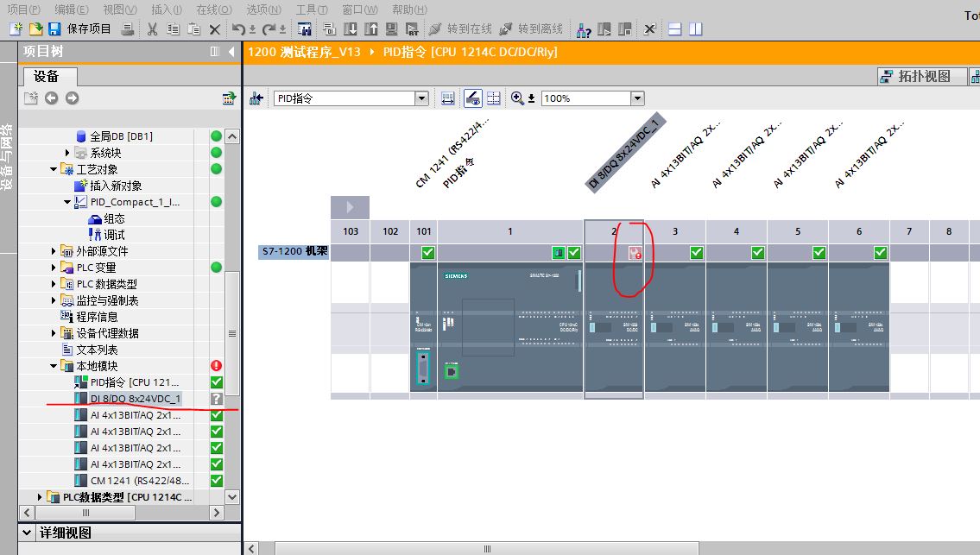
Task: Click the Print icon in toolbar
Action: coord(128,28)
